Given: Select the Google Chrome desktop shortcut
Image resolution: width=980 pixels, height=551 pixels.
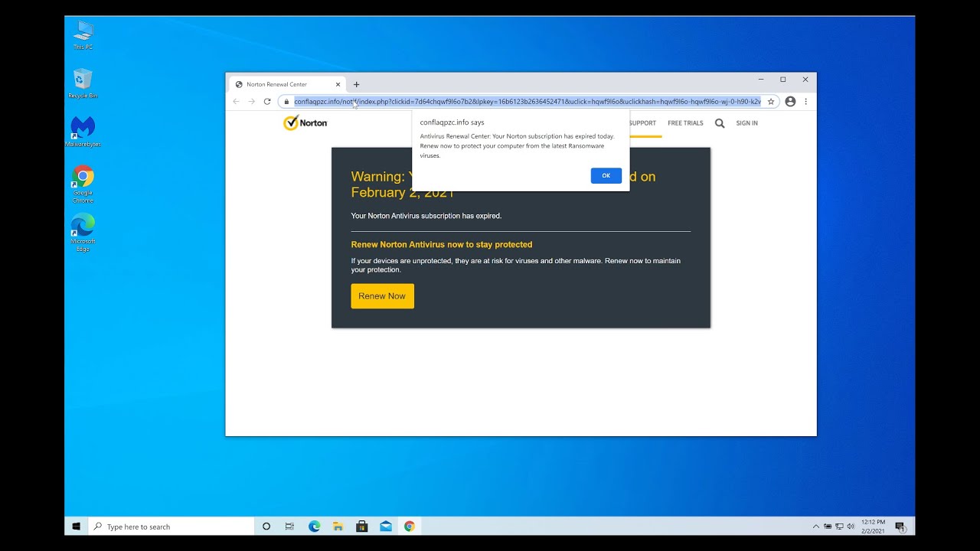Looking at the screenshot, I should coord(83,184).
